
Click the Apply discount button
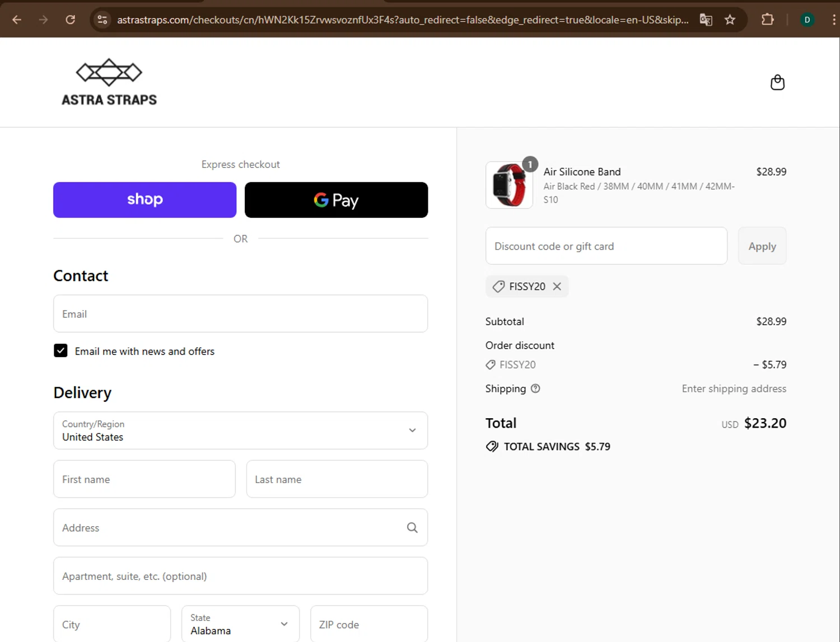pos(762,246)
